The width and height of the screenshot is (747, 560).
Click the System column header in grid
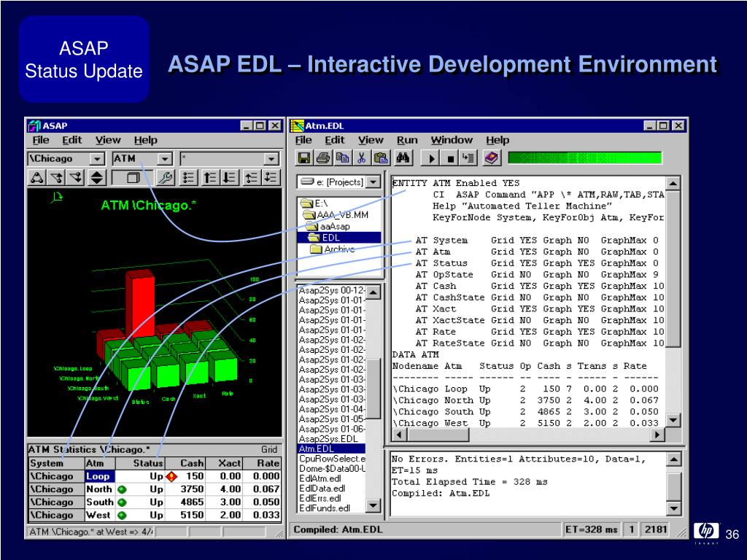(56, 463)
